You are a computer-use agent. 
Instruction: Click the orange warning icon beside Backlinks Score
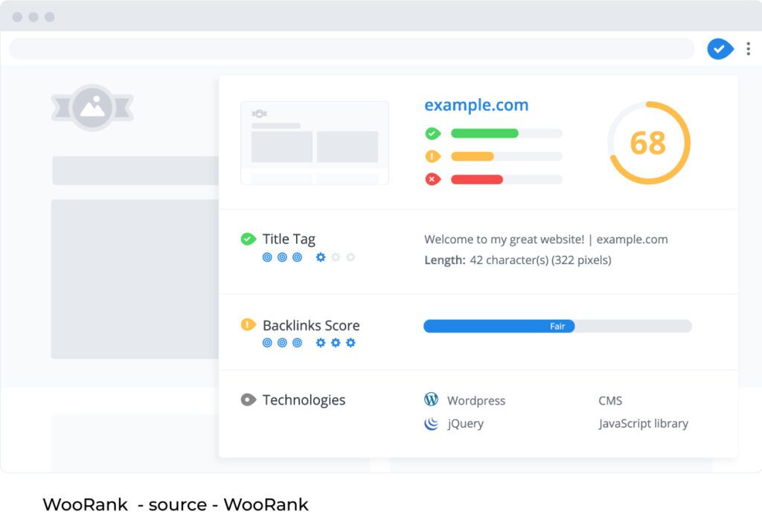tap(249, 324)
